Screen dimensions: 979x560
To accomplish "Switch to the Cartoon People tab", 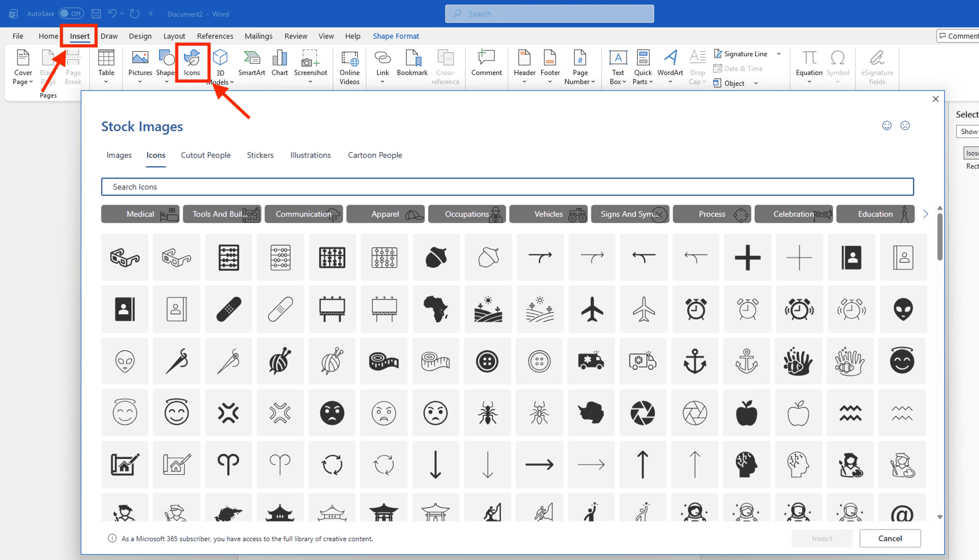I will pyautogui.click(x=375, y=155).
